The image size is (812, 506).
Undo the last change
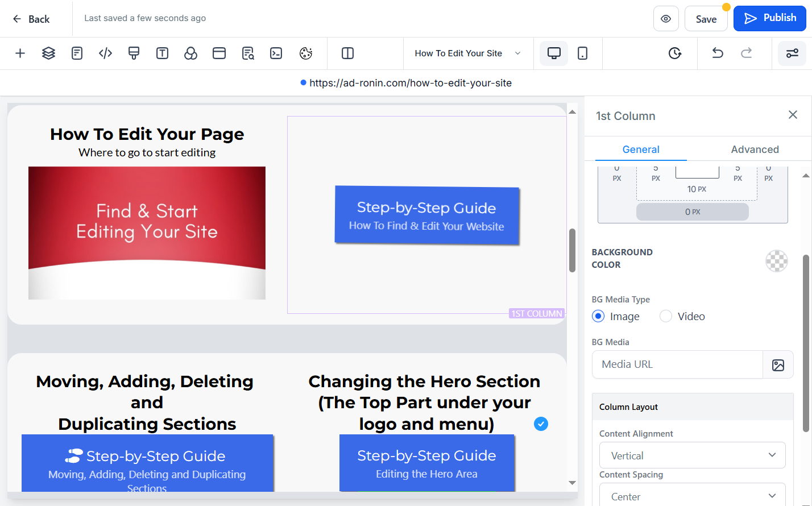pos(718,53)
